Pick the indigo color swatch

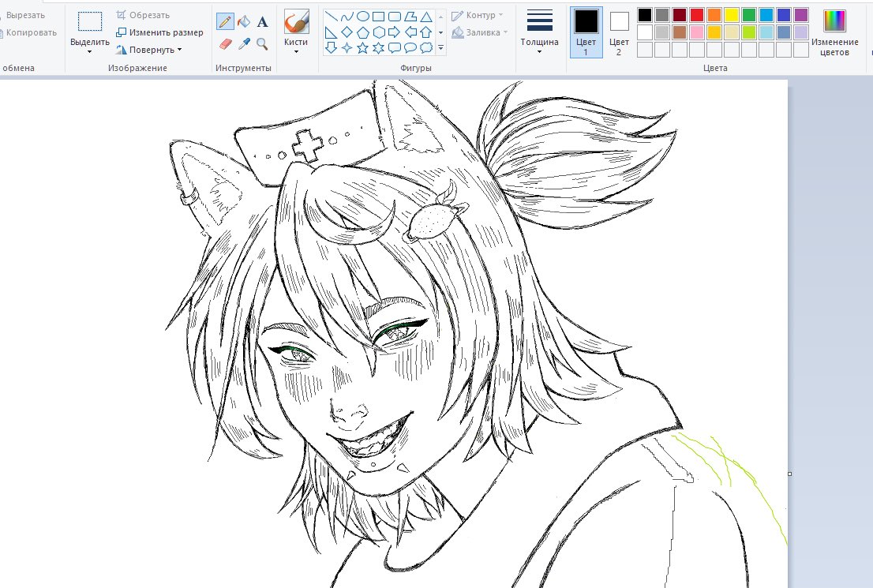pos(783,14)
